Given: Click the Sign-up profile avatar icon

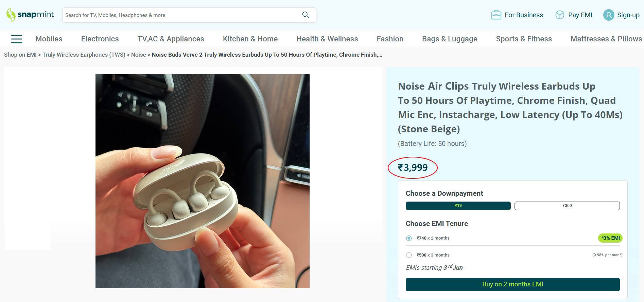Looking at the screenshot, I should coord(608,15).
